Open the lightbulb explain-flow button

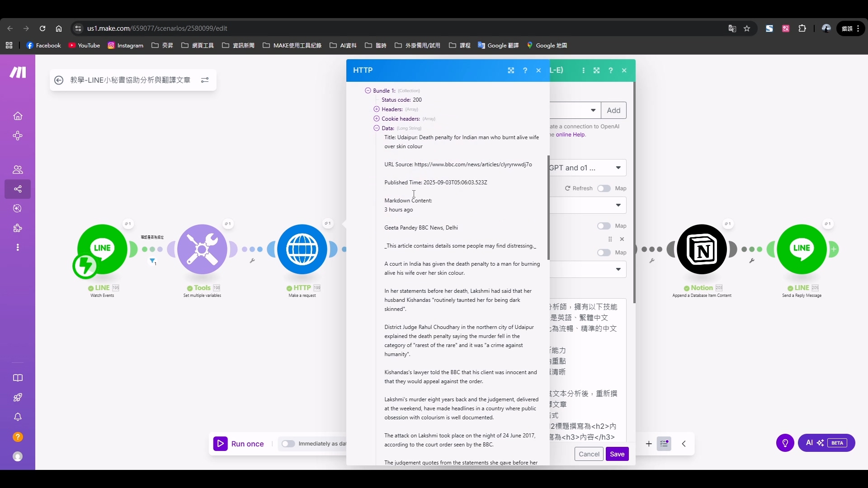click(x=785, y=443)
